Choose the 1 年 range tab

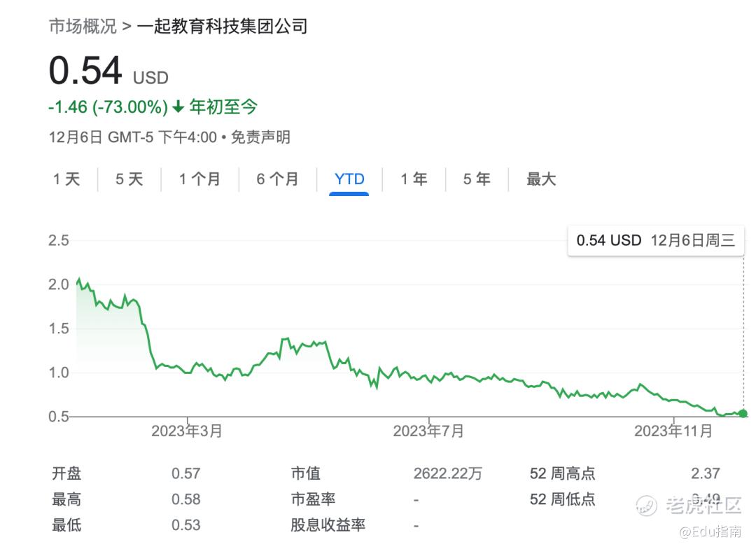[x=414, y=179]
